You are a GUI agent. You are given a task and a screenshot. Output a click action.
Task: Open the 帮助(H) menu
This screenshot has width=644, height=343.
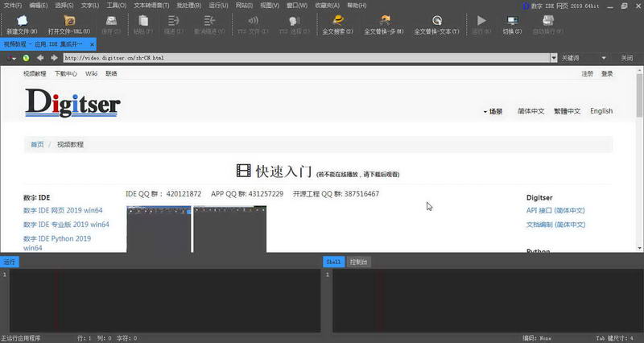(x=357, y=6)
